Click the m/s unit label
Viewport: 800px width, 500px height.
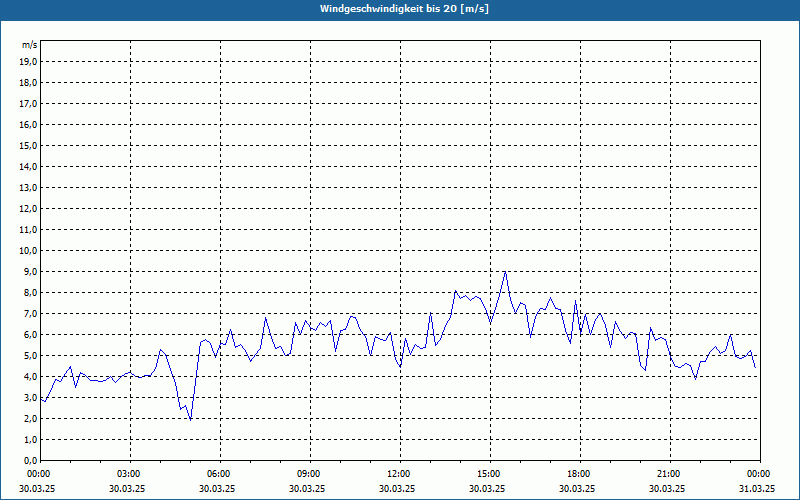(x=29, y=44)
